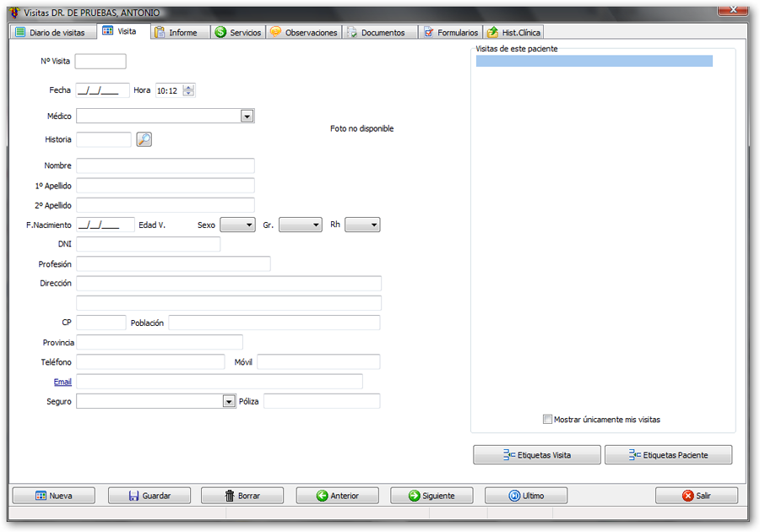Click the Hora time spinner arrows
760x532 pixels.
click(188, 90)
